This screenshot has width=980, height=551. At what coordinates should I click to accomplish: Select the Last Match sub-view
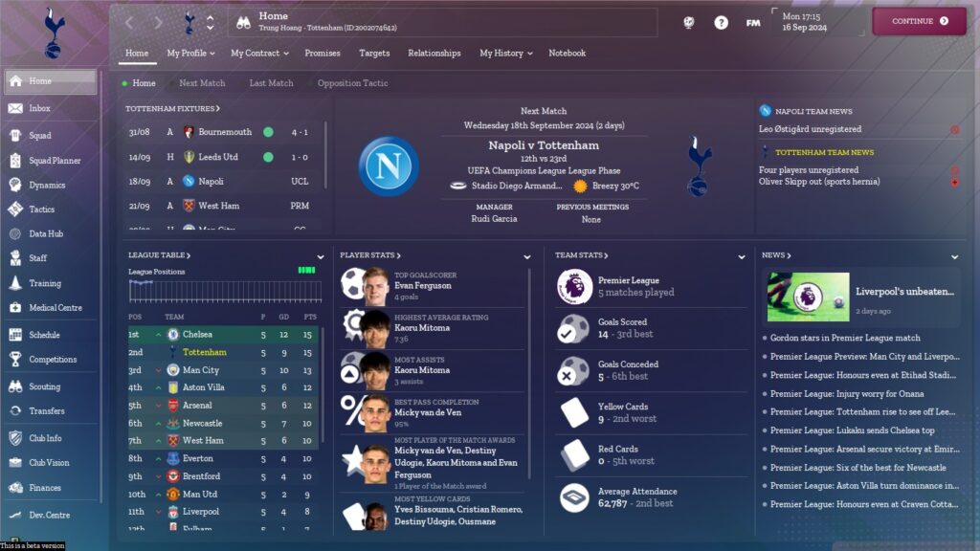271,83
